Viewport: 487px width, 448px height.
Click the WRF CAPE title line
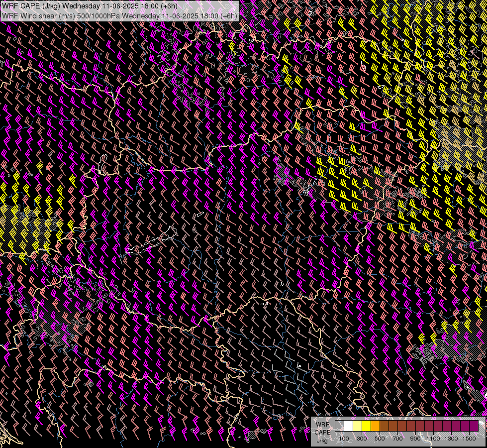90,6
